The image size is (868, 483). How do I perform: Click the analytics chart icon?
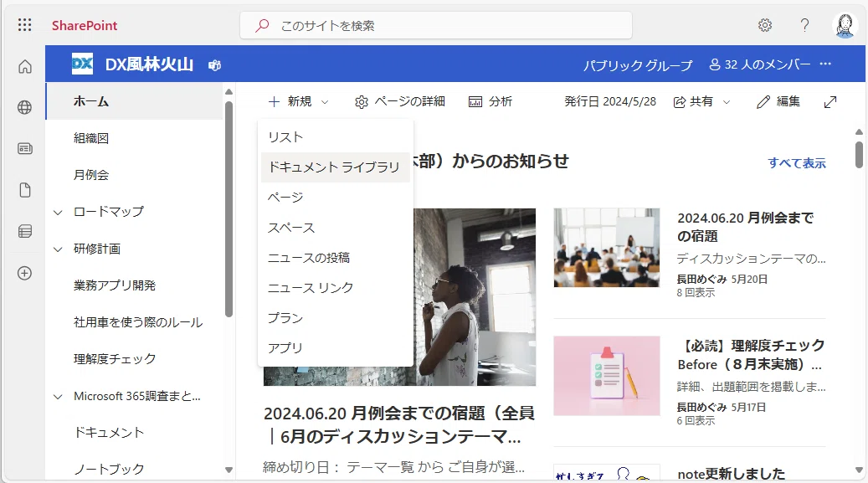click(475, 102)
